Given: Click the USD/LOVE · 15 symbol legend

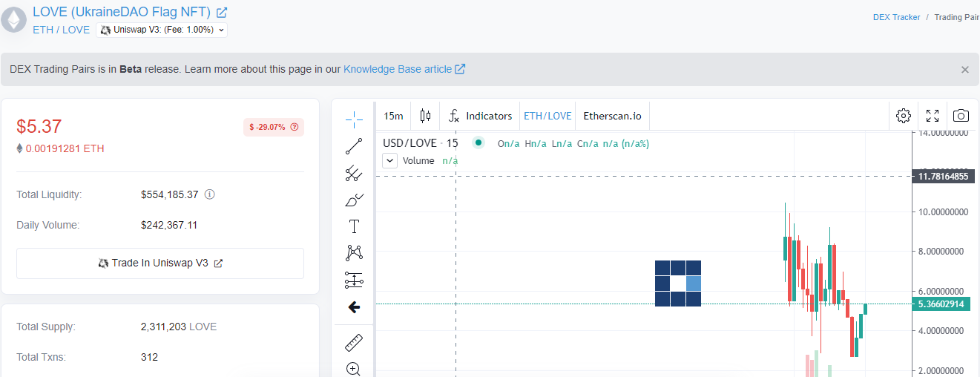Looking at the screenshot, I should pyautogui.click(x=421, y=143).
